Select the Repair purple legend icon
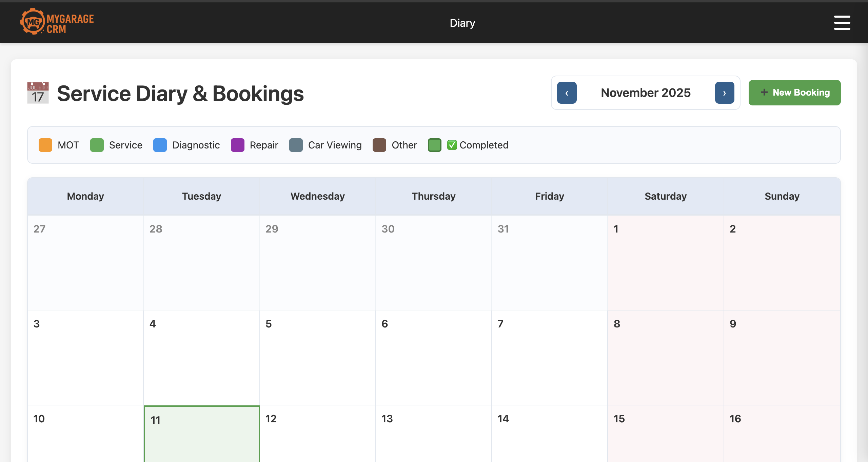The width and height of the screenshot is (868, 462). [237, 145]
